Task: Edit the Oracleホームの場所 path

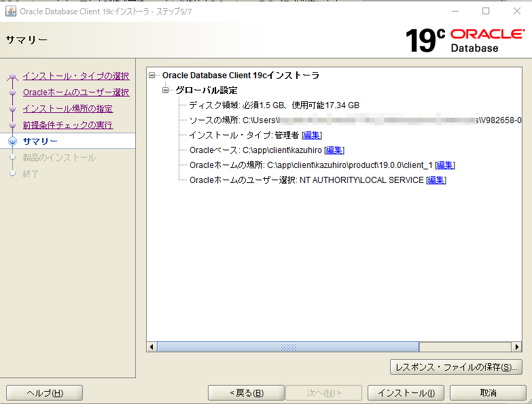Action: pyautogui.click(x=445, y=165)
